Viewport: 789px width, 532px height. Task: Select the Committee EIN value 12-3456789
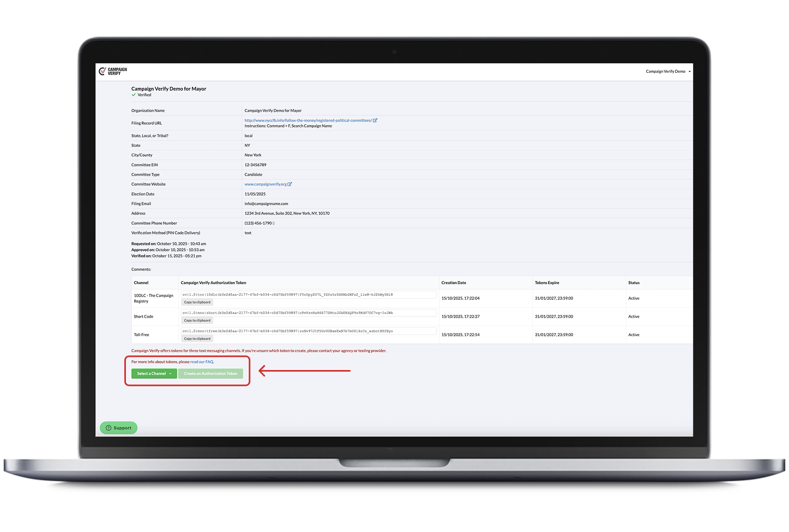click(255, 165)
